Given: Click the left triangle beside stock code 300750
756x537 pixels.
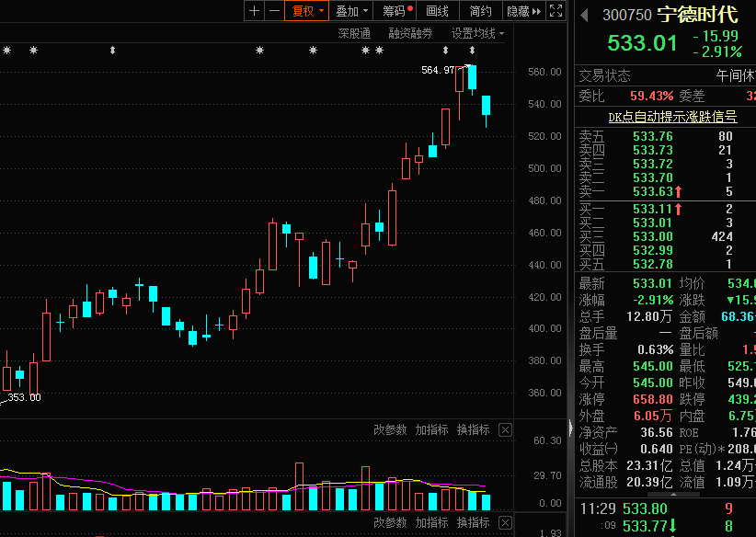Looking at the screenshot, I should pos(584,15).
